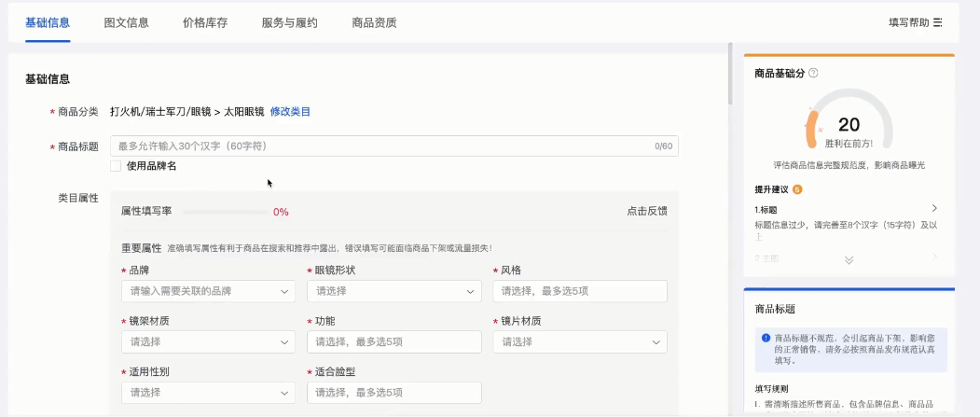
Task: Click the 填写规则 heading
Action: [770, 388]
